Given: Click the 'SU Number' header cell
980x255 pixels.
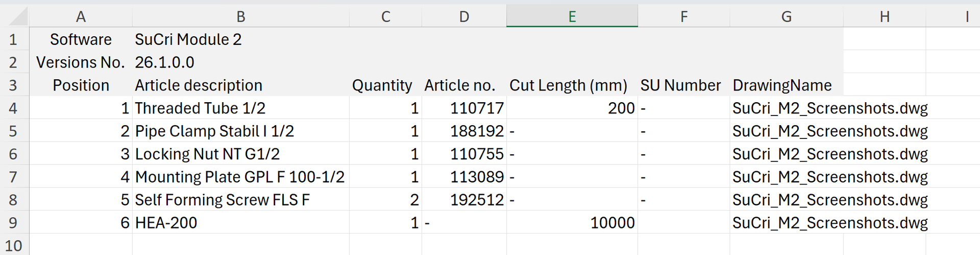Looking at the screenshot, I should [x=684, y=85].
